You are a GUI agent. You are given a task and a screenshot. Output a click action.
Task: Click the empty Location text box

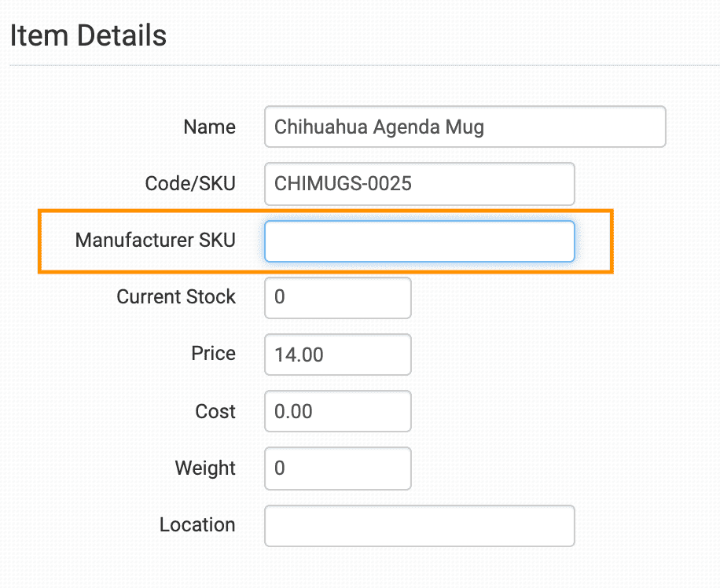point(419,526)
